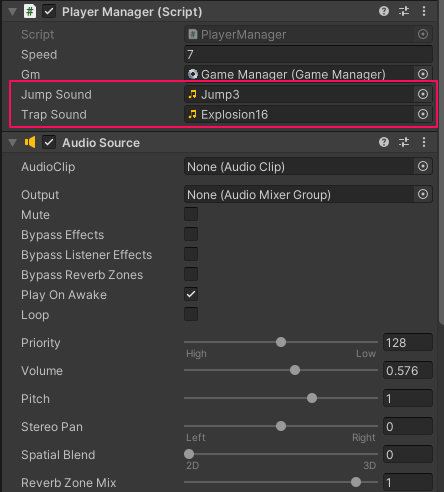Open object picker for AudioClip field

coord(423,166)
